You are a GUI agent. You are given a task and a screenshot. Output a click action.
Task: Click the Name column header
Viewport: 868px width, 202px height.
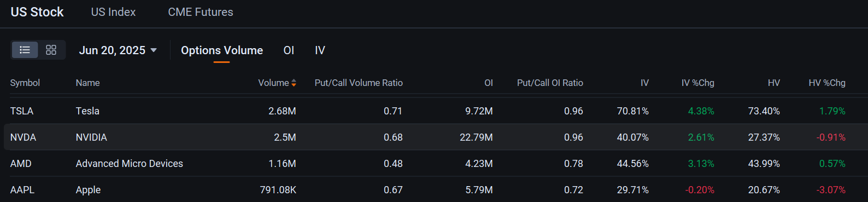88,83
